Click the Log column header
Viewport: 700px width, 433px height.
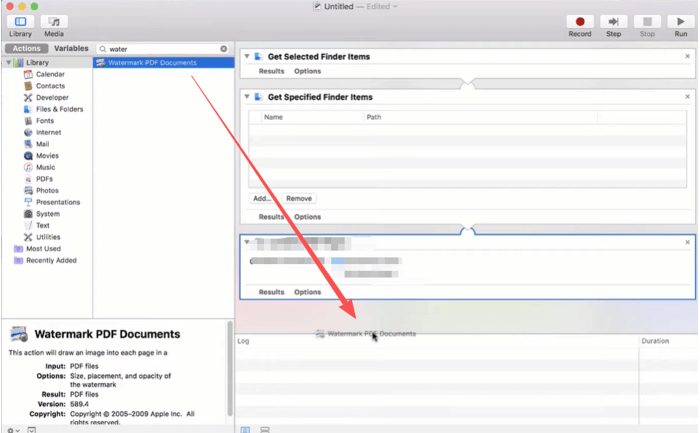pos(243,341)
